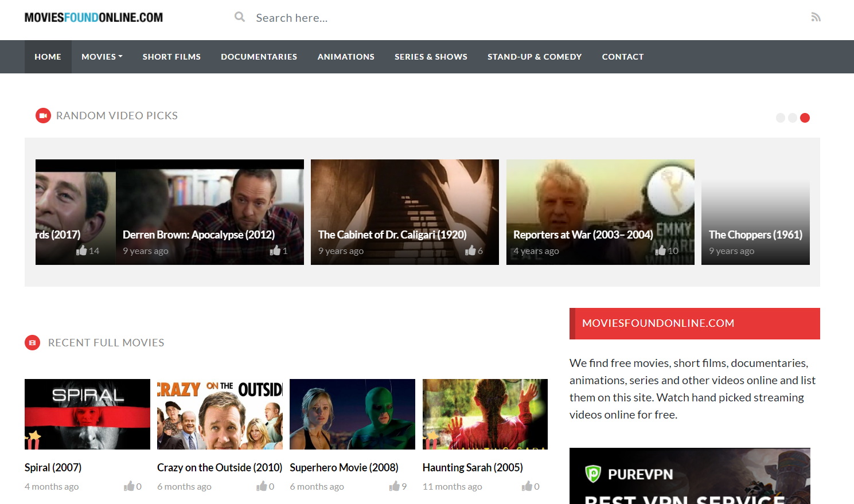This screenshot has width=854, height=504.
Task: Click the Spiral movie poster thumbnail
Action: (87, 414)
